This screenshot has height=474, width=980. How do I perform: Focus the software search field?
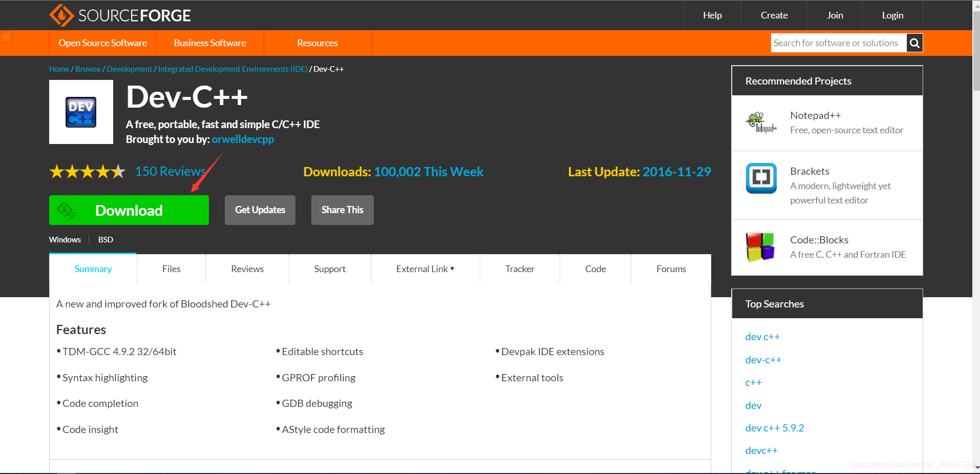(x=839, y=43)
